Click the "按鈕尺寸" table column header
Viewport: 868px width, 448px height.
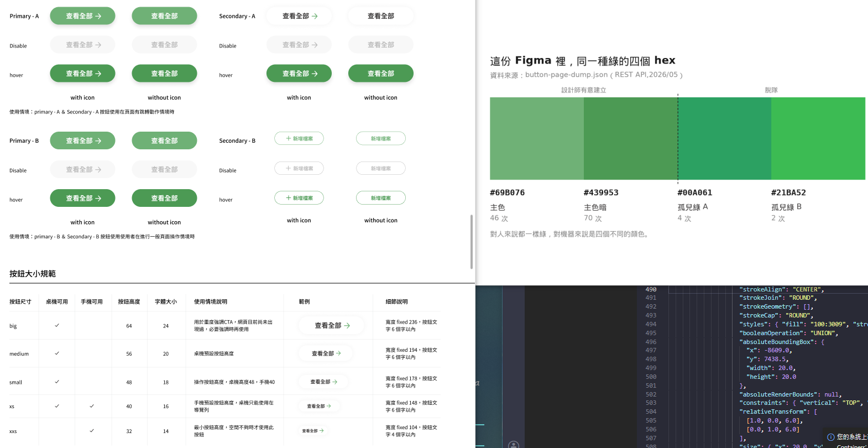tap(20, 301)
